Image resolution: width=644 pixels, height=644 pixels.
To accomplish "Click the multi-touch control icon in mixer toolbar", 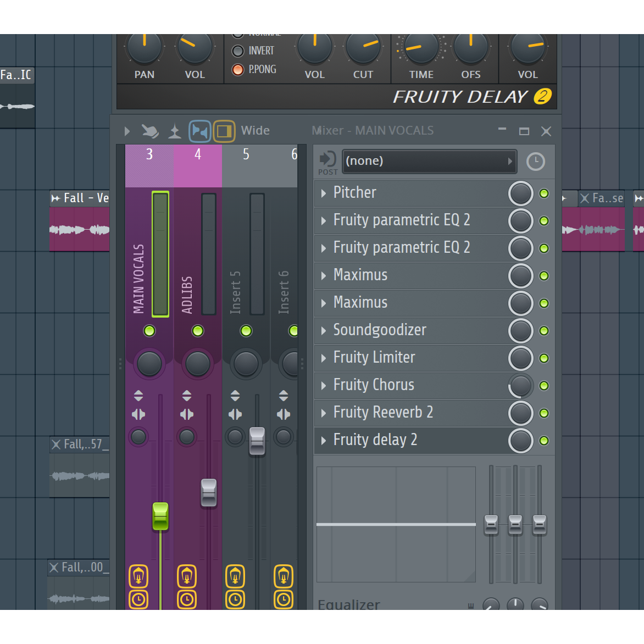I will click(150, 131).
